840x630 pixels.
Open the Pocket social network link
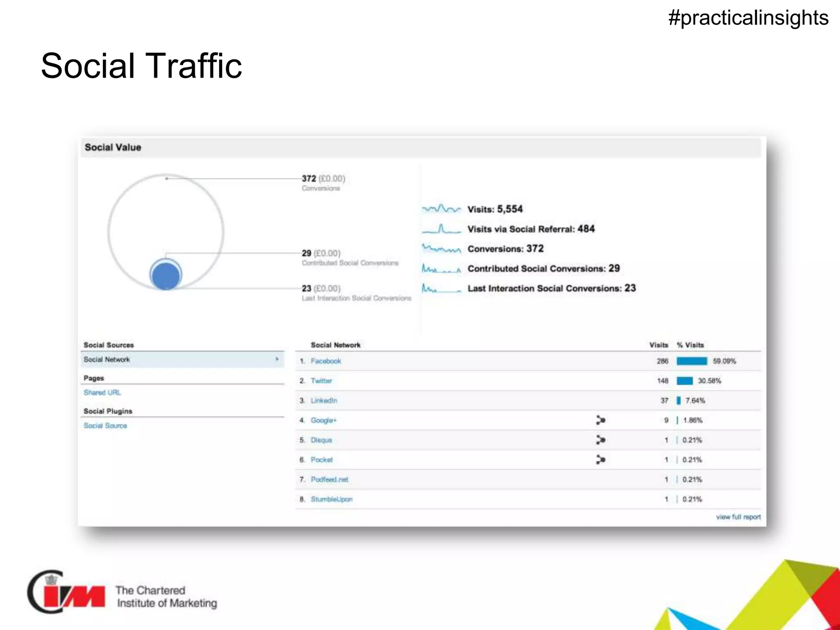coord(322,459)
